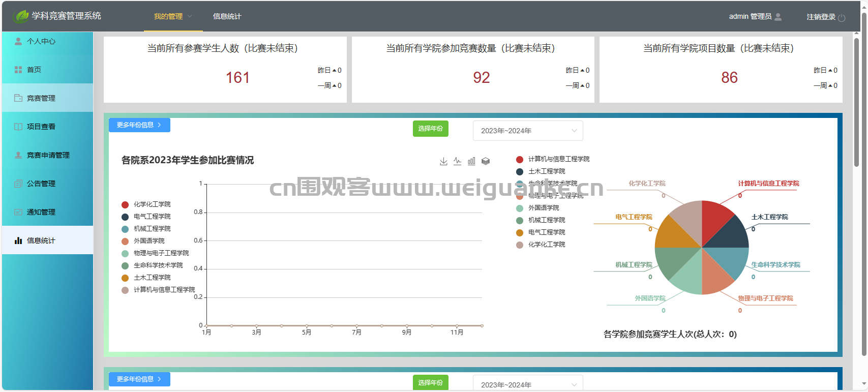Viewport: 868px width, 392px height.
Task: Click chart title 各院系2023年学生参加比赛情况
Action: [x=188, y=160]
